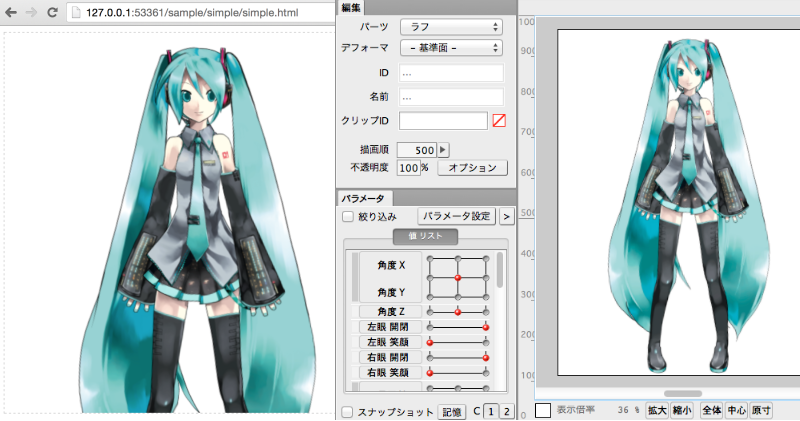Click the 原寸 actual size button

761,410
